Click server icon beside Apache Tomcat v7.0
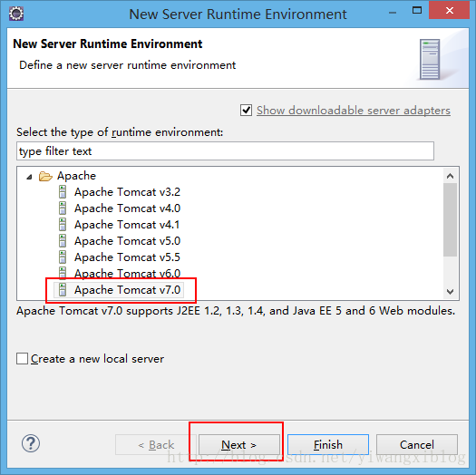The height and width of the screenshot is (475, 476). (63, 290)
